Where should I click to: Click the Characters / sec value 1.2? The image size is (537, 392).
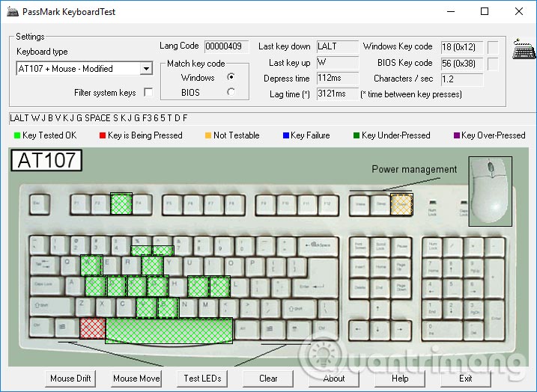coord(462,79)
